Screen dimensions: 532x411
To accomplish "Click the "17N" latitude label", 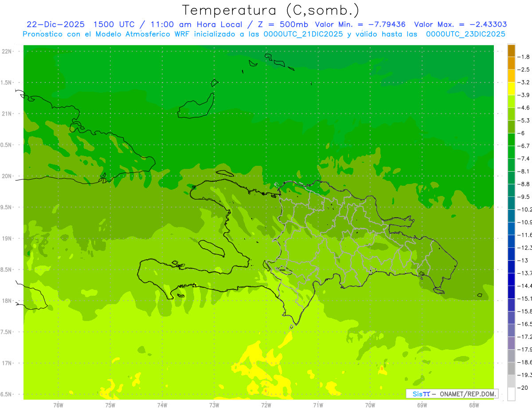I will [x=7, y=364].
